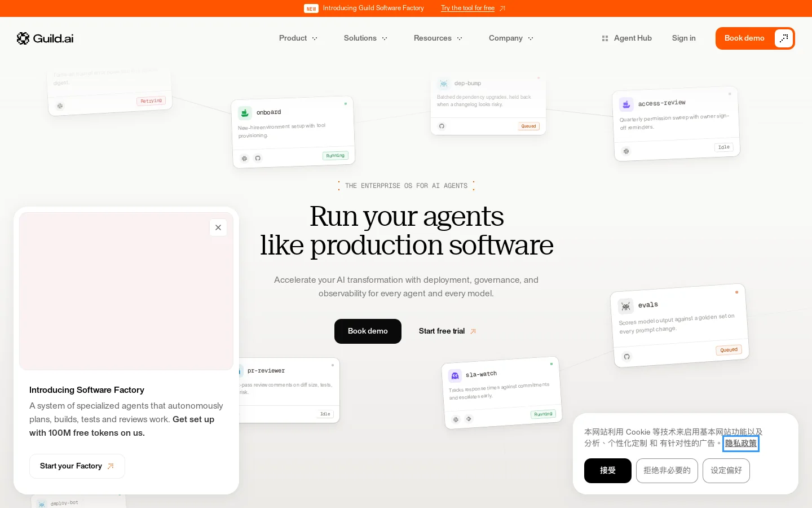Click the Queued badge on evals card

[x=729, y=350]
